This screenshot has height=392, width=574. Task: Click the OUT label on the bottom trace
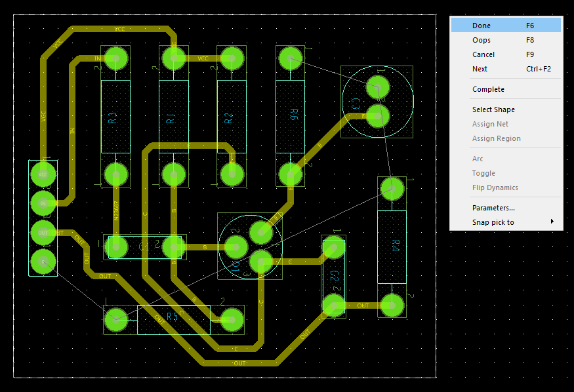pos(240,363)
